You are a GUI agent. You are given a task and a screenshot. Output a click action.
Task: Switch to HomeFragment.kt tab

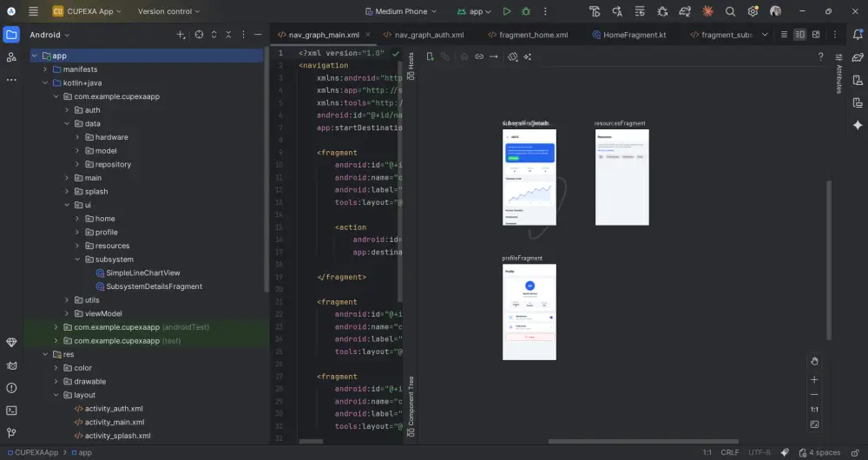628,35
